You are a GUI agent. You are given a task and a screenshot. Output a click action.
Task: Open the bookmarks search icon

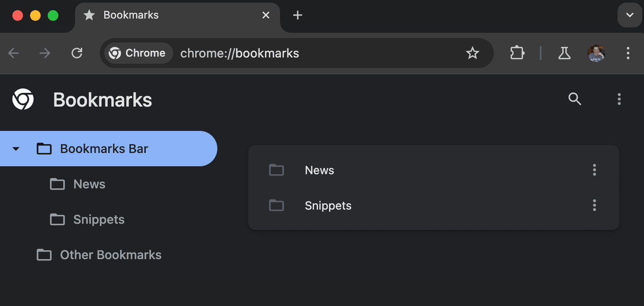574,99
